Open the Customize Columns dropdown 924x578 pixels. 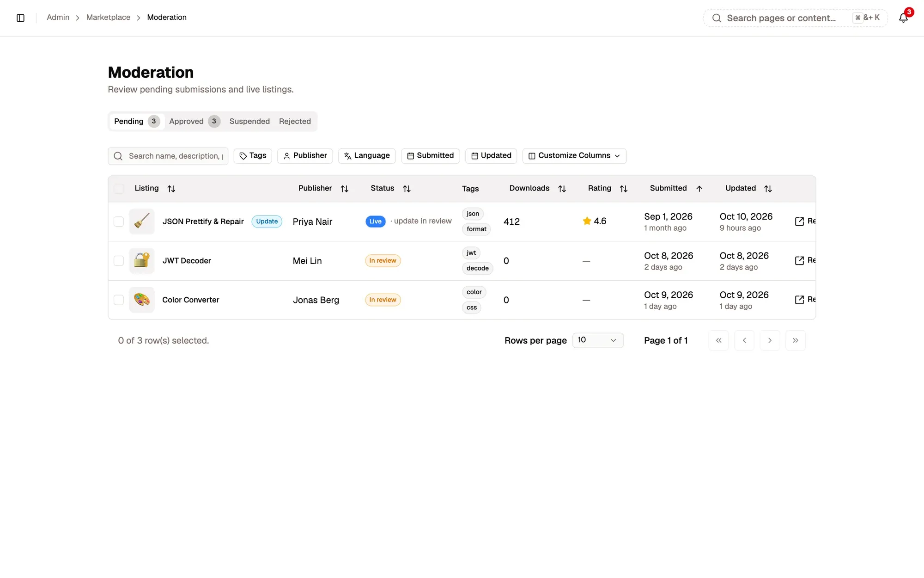[x=574, y=156]
